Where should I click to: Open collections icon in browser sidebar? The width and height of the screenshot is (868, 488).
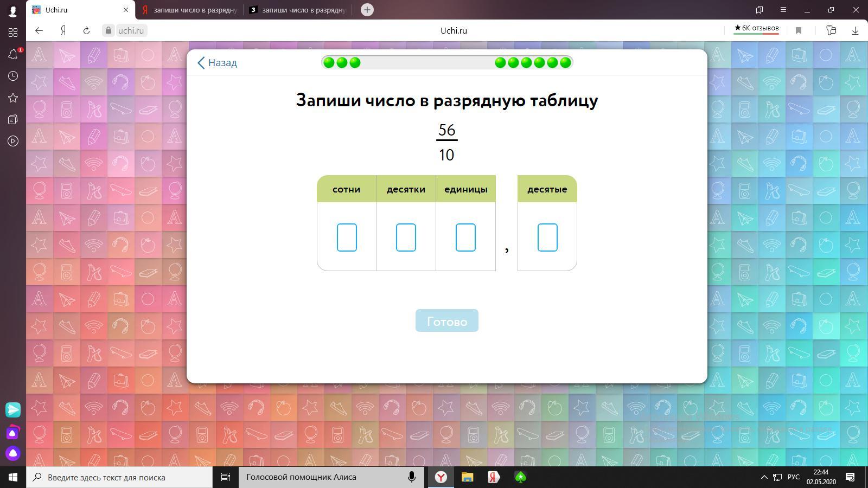coord(13,119)
